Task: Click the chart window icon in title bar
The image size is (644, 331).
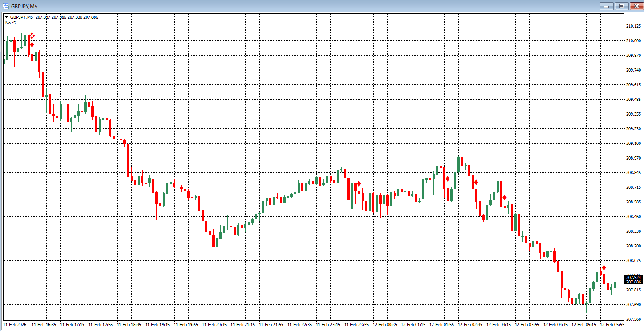Action: pyautogui.click(x=6, y=6)
